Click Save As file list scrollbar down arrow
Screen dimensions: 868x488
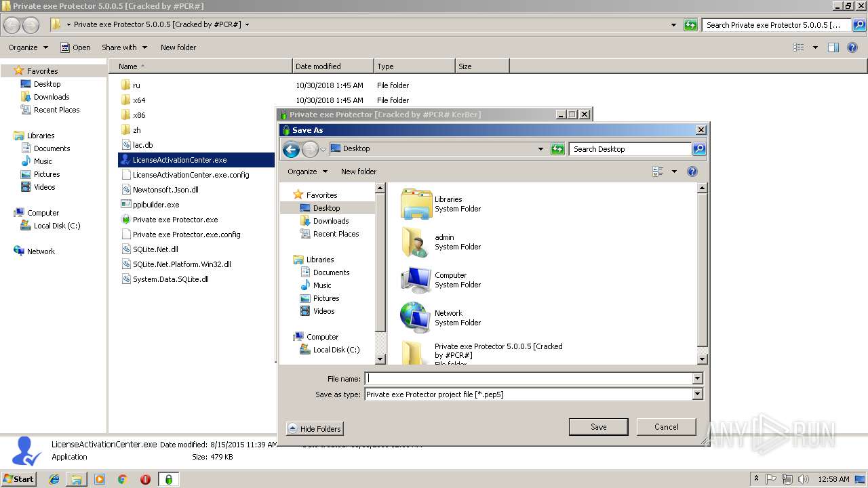703,359
